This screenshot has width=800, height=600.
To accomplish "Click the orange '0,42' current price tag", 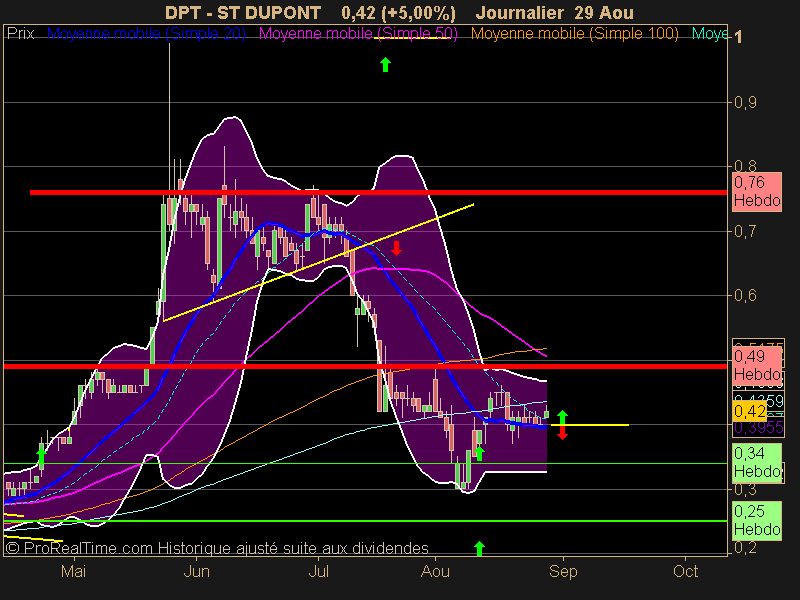I will pos(750,411).
